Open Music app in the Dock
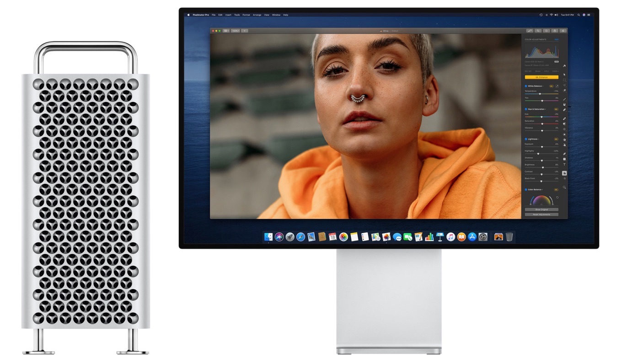 click(x=451, y=237)
